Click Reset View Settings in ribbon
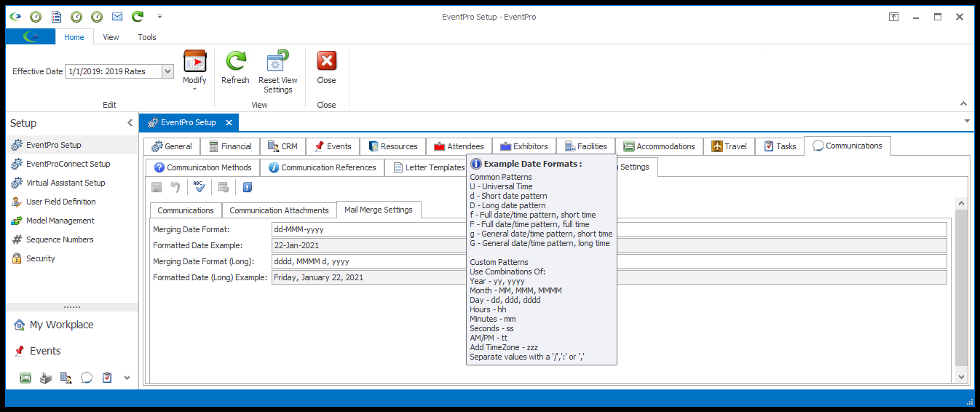 pos(278,71)
